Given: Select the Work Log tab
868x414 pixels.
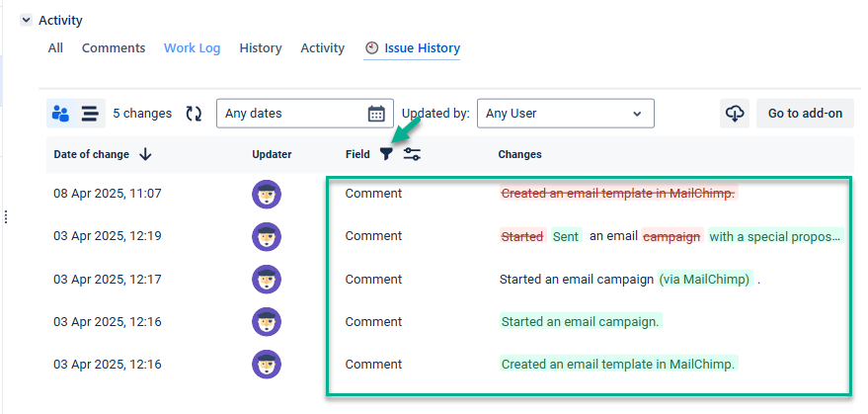Looking at the screenshot, I should point(192,48).
